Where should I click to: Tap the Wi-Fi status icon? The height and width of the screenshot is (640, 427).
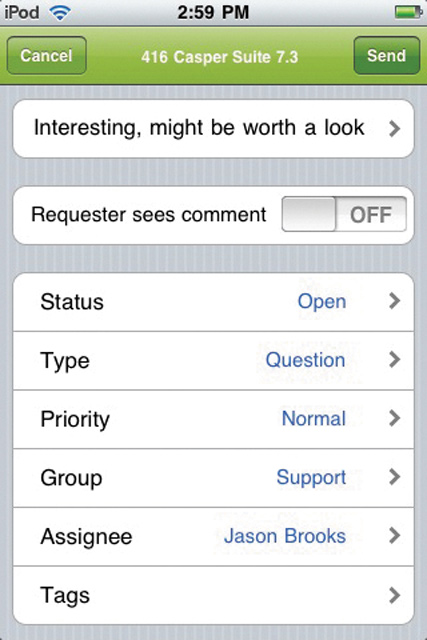[60, 13]
